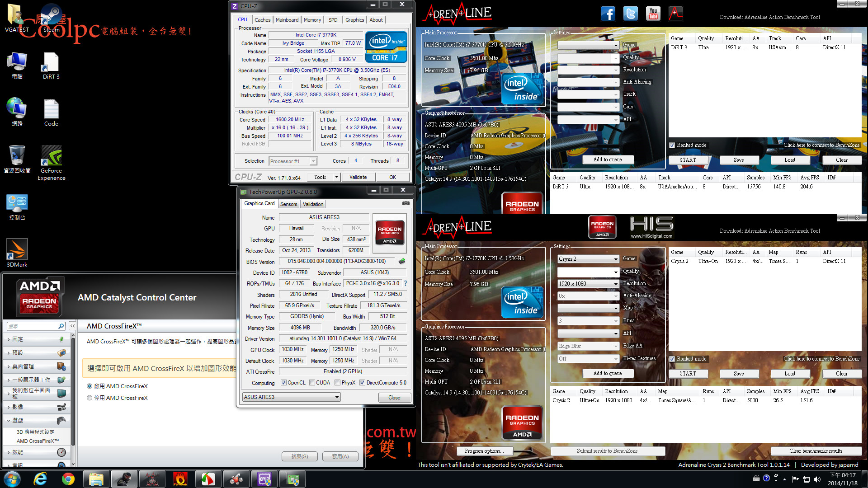This screenshot has height=488, width=868.
Task: Open the GeForce Experience desktop shortcut
Action: tap(51, 163)
